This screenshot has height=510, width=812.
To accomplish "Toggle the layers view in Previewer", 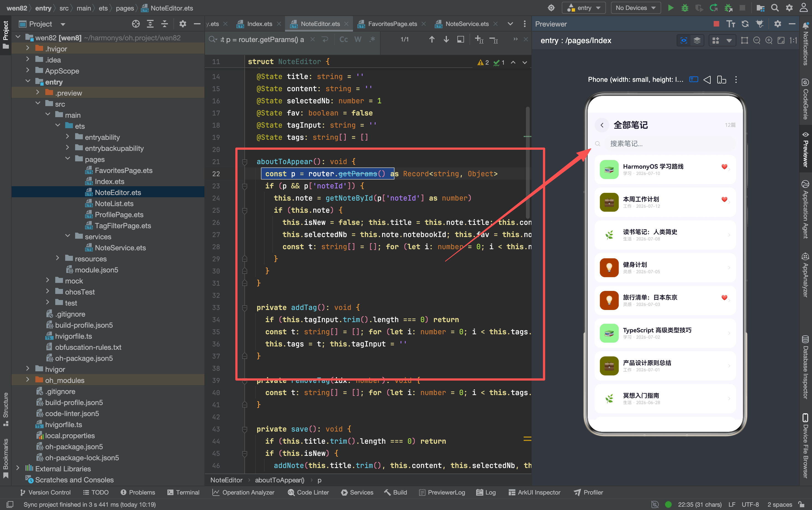I will coord(697,41).
